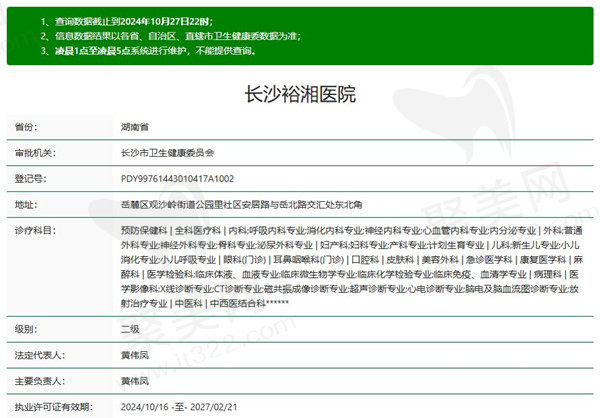Click the 级别 label
Viewport: 600px width, 418px height.
(x=26, y=329)
